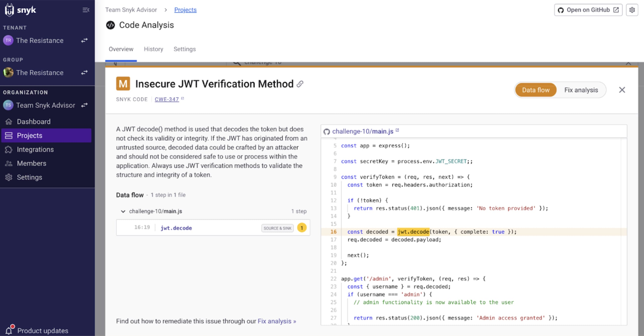Click the Code Analysis icon
Viewport: 644px width, 336px height.
click(110, 25)
